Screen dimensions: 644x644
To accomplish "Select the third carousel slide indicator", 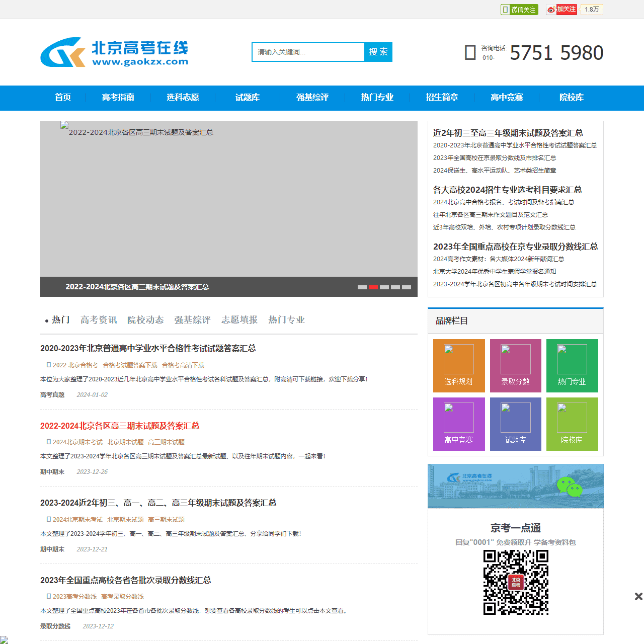I will click(x=384, y=287).
